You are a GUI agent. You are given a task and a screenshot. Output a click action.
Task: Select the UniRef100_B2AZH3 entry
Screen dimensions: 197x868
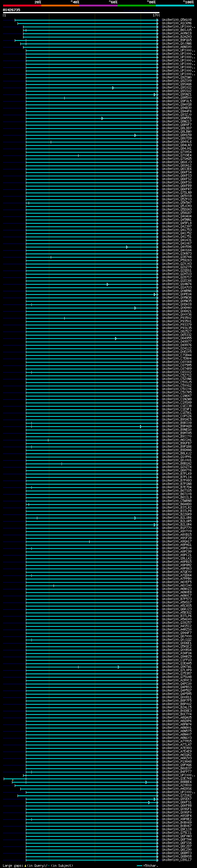(177, 37)
